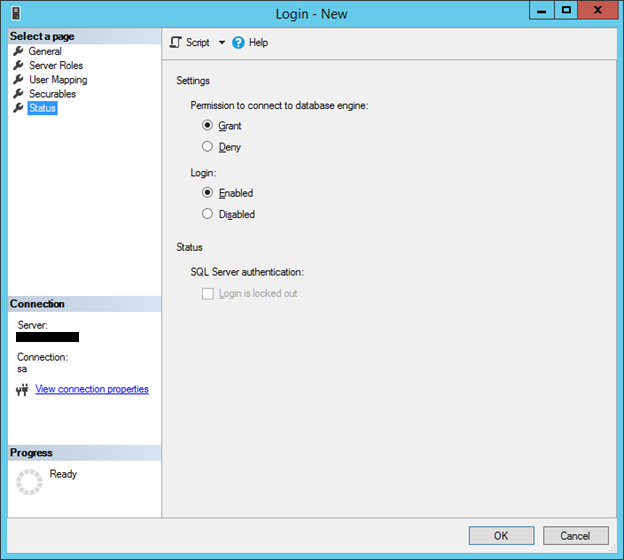Click the Script toolbar icon
Screen dimensions: 624x560
[175, 42]
